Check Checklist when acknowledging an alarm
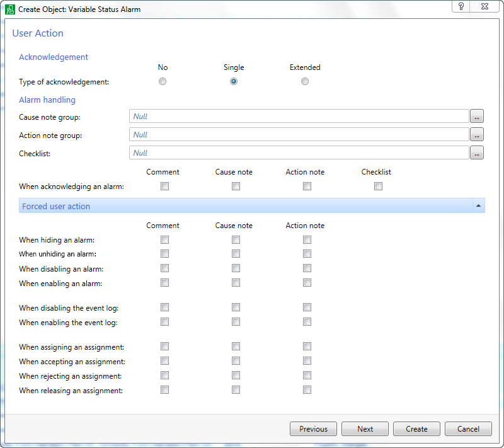The height and width of the screenshot is (448, 504). pyautogui.click(x=378, y=186)
